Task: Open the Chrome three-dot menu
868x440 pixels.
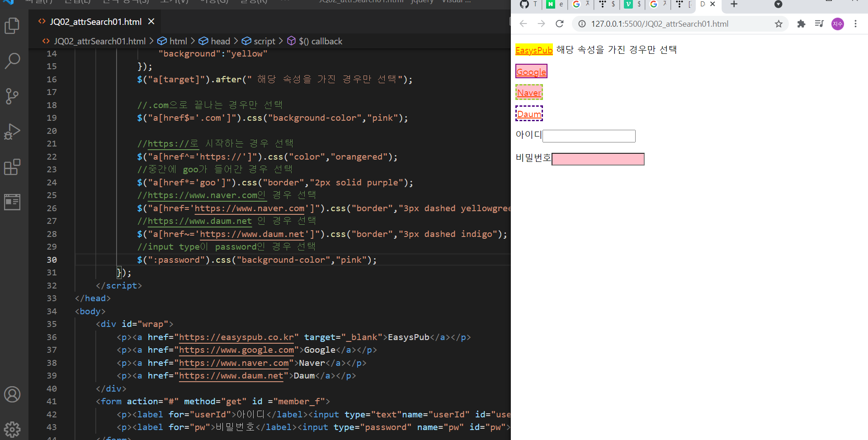Action: pos(855,24)
